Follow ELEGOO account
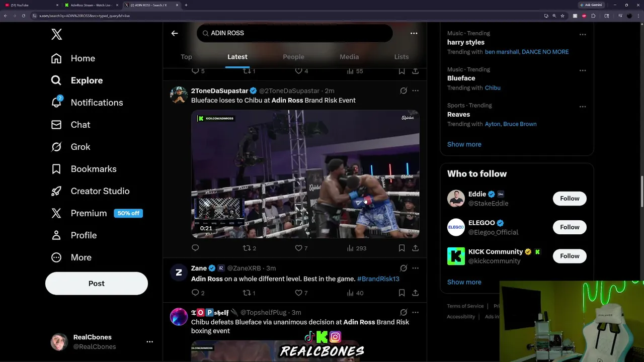Image resolution: width=644 pixels, height=362 pixels. pos(570,227)
